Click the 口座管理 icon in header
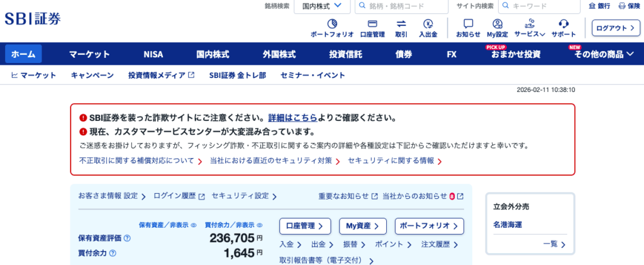The height and width of the screenshot is (265, 644). pyautogui.click(x=372, y=24)
